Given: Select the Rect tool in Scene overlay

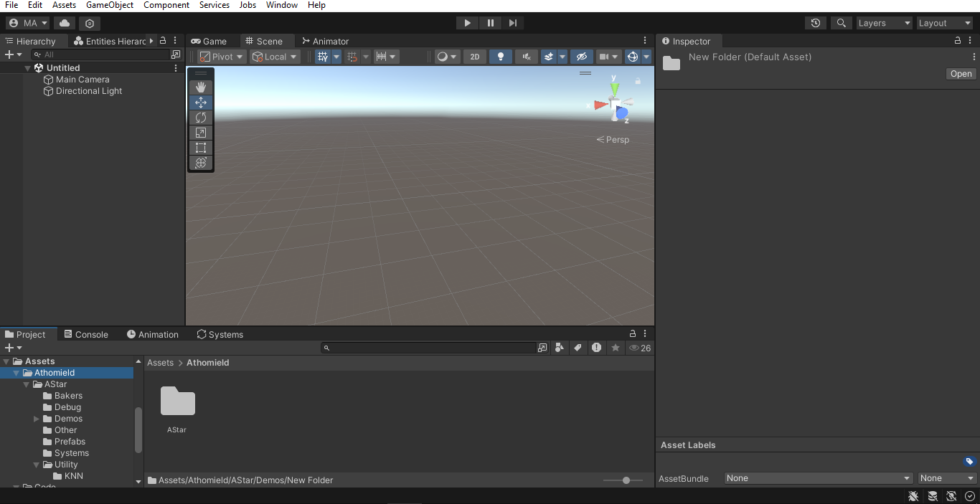Looking at the screenshot, I should [201, 148].
